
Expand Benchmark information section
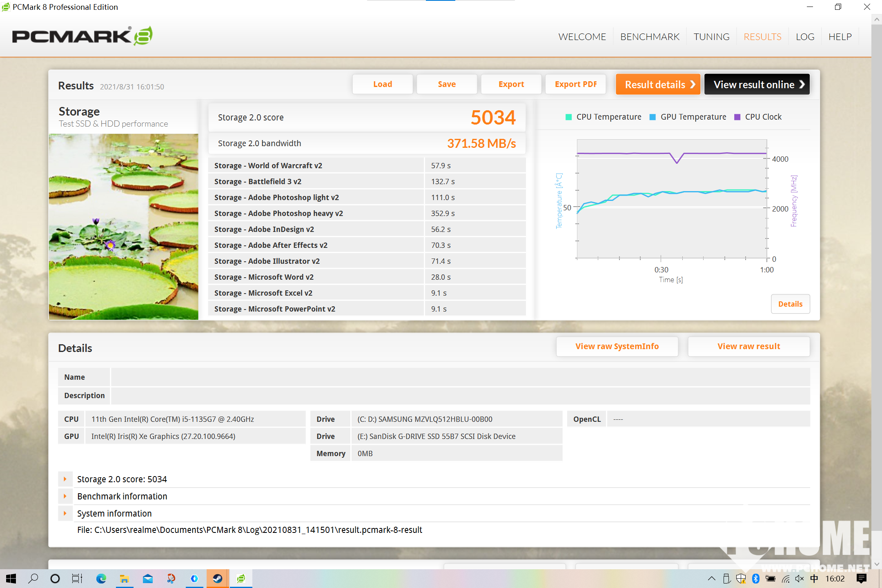click(x=65, y=496)
